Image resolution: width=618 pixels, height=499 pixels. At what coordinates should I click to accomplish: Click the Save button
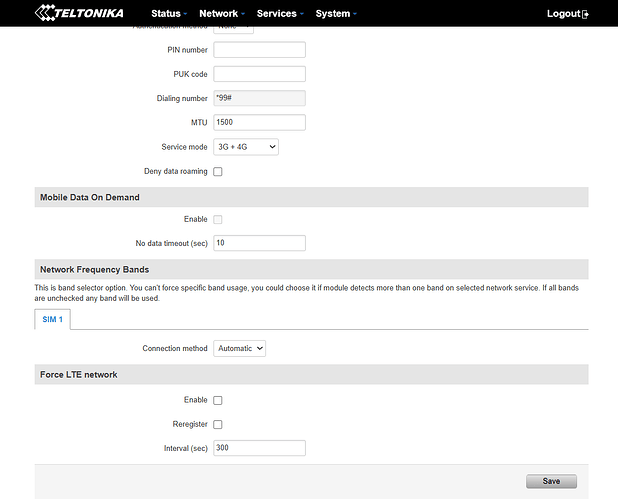pyautogui.click(x=551, y=481)
